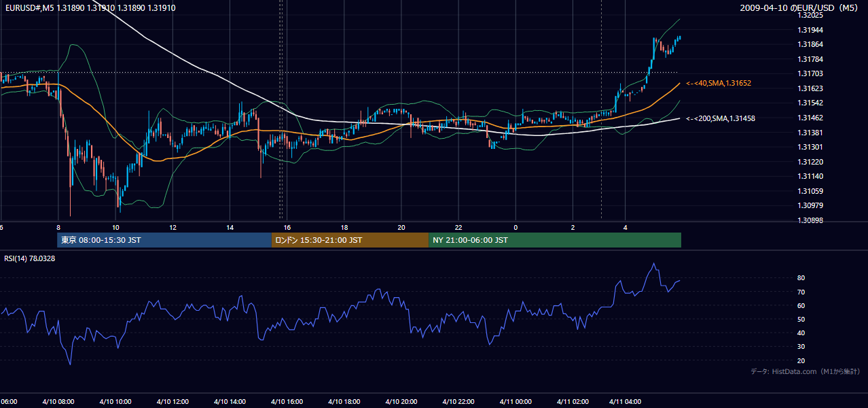868x408 pixels.
Task: Click hour label 20 under the price chart
Action: click(401, 227)
